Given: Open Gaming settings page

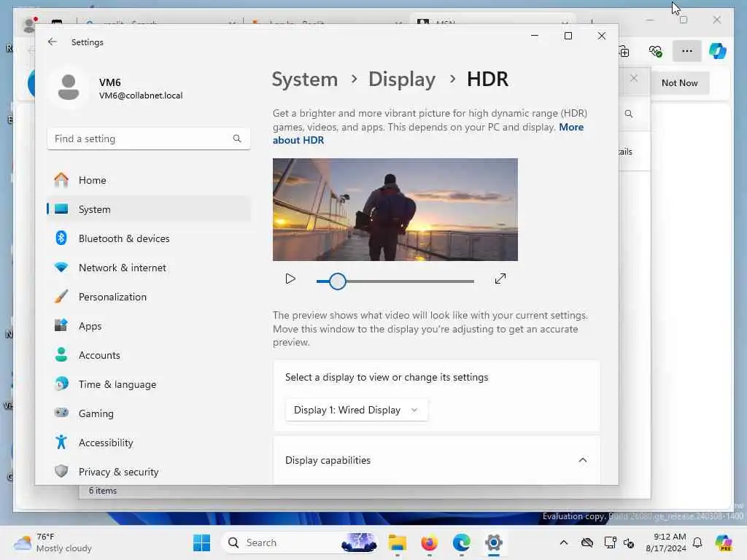Looking at the screenshot, I should click(149, 413).
